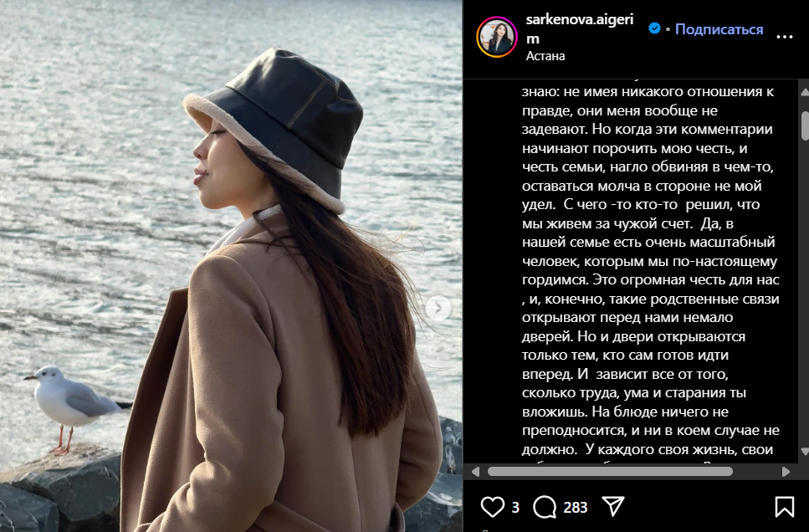Click the horizontal scrollbar left arrow

pyautogui.click(x=475, y=471)
